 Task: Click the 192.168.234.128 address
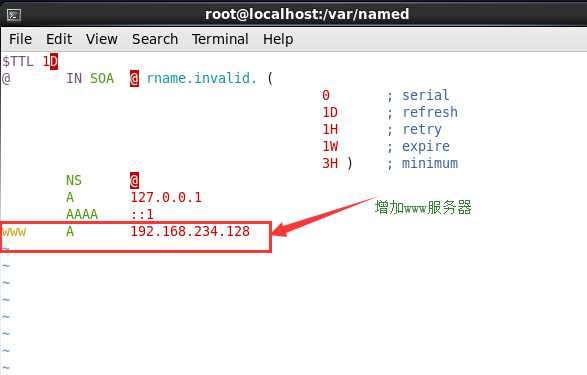(190, 231)
